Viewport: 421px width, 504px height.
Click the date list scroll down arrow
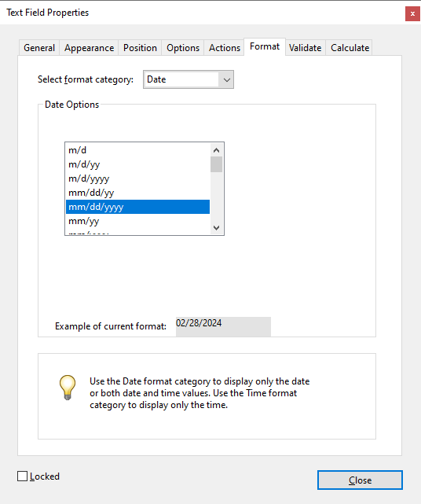217,227
